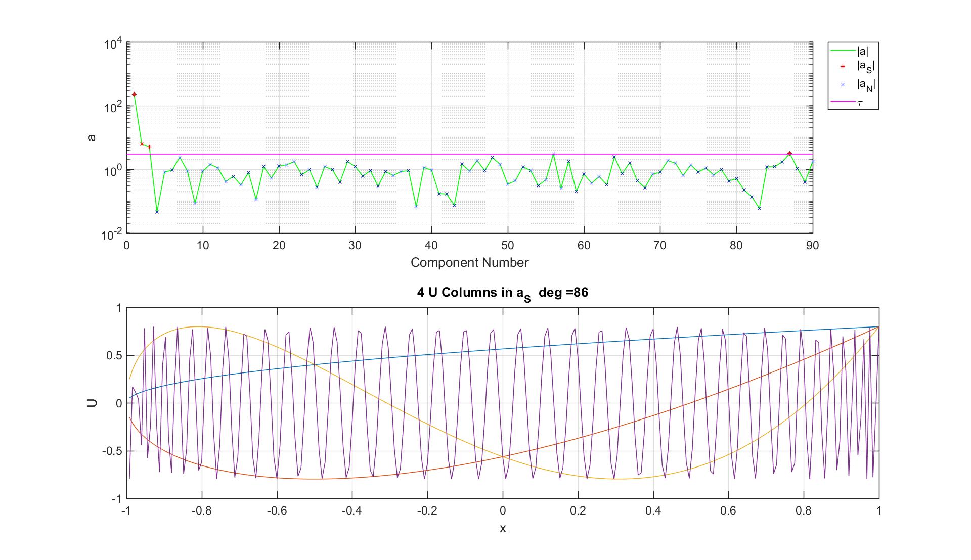Click the red star marker at component 87
The image size is (971, 560).
[x=789, y=153]
